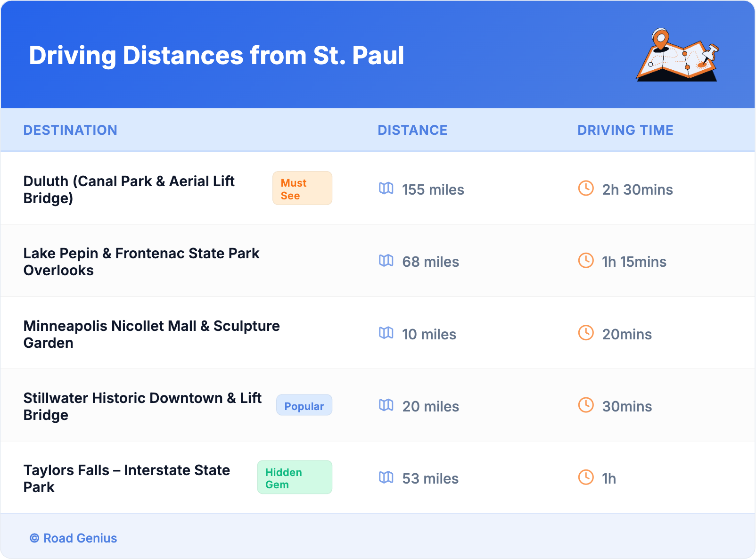Click the map icon beside 53 miles

[386, 477]
